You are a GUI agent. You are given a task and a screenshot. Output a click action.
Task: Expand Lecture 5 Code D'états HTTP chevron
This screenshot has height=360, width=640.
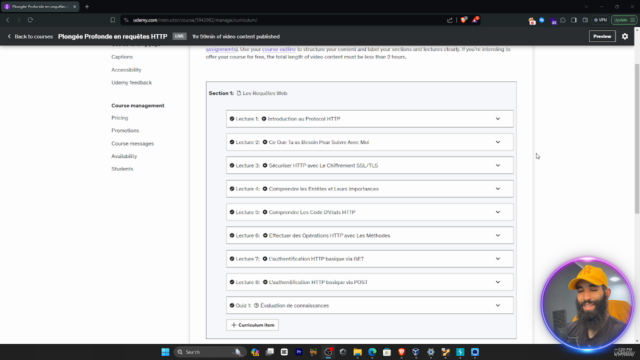click(x=498, y=212)
